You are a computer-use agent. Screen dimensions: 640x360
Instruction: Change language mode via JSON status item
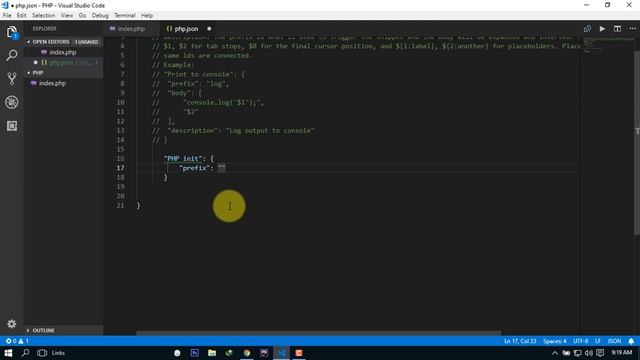[x=614, y=341]
